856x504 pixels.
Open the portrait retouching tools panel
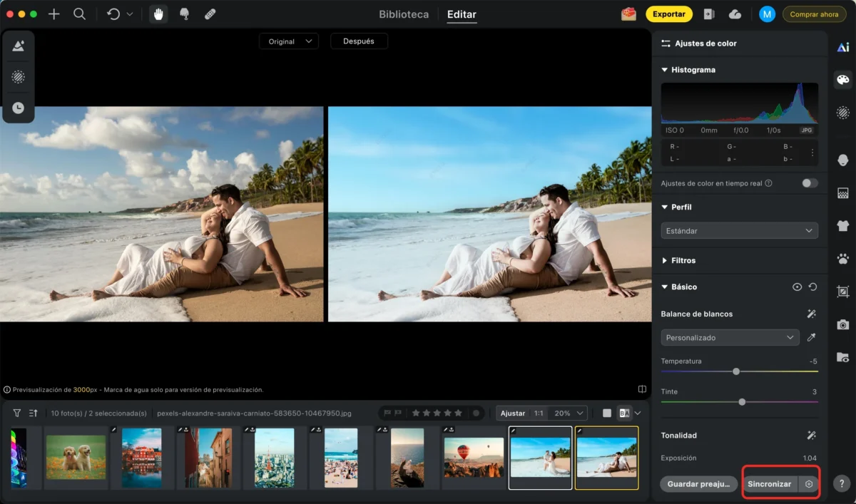pyautogui.click(x=842, y=159)
